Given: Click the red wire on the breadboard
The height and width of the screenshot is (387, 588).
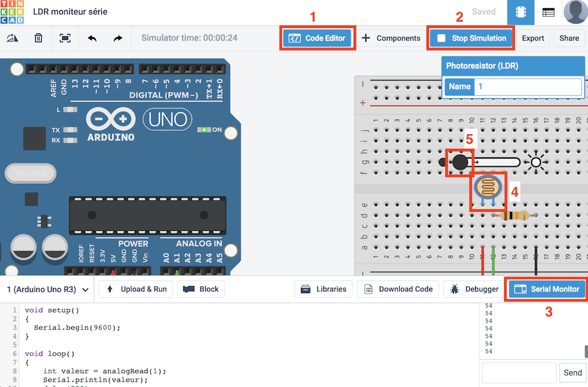Looking at the screenshot, I should pyautogui.click(x=483, y=261).
